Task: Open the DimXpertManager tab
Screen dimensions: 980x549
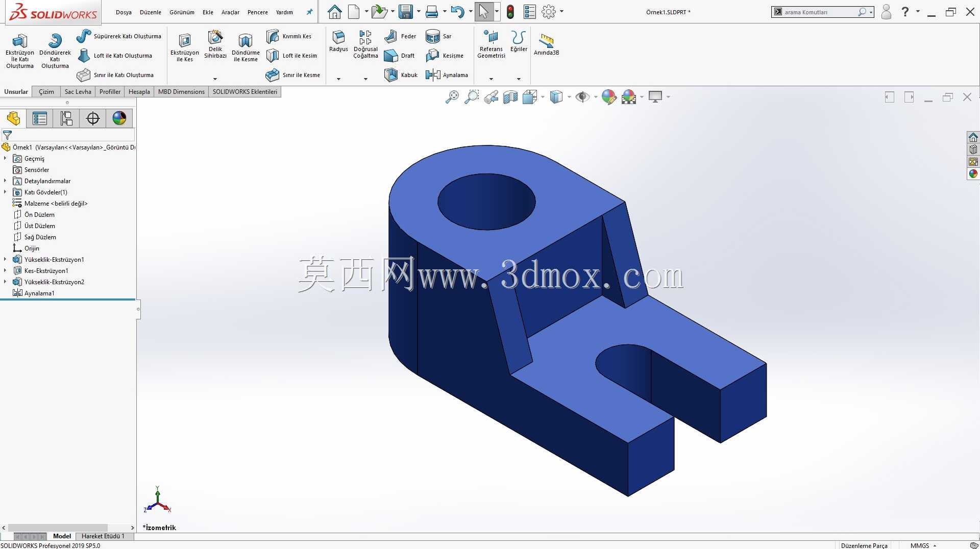Action: pos(93,118)
